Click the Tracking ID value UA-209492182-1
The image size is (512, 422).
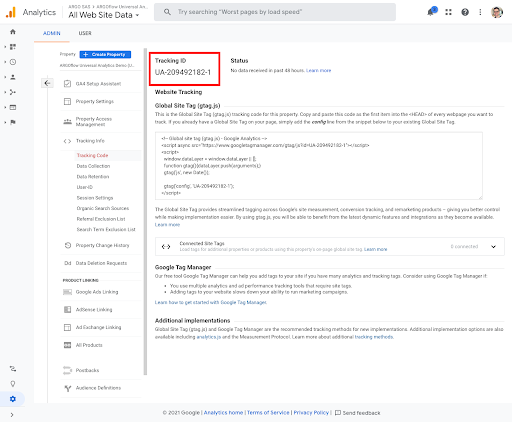click(x=183, y=72)
